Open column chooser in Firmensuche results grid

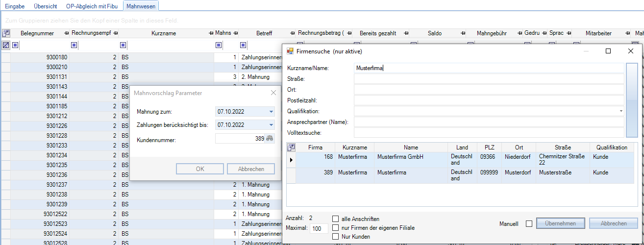tap(291, 147)
